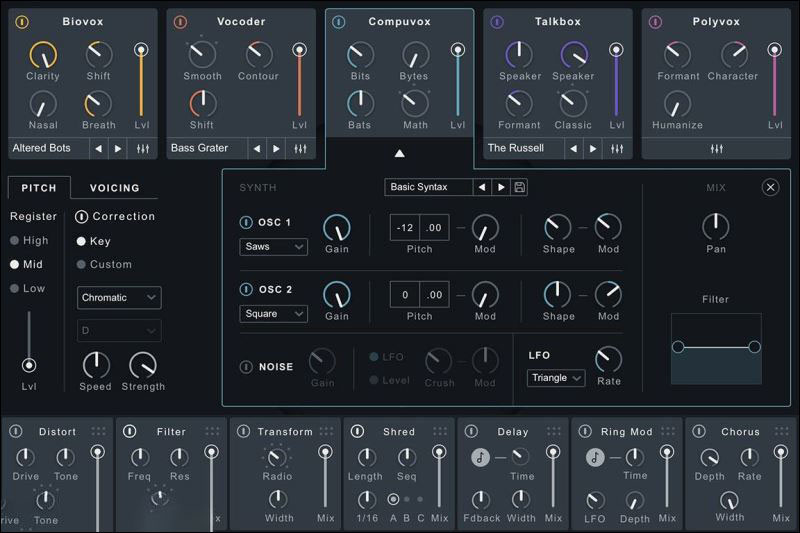The width and height of the screenshot is (800, 533).
Task: Go to next Vocoder preset arrow
Action: tap(277, 149)
